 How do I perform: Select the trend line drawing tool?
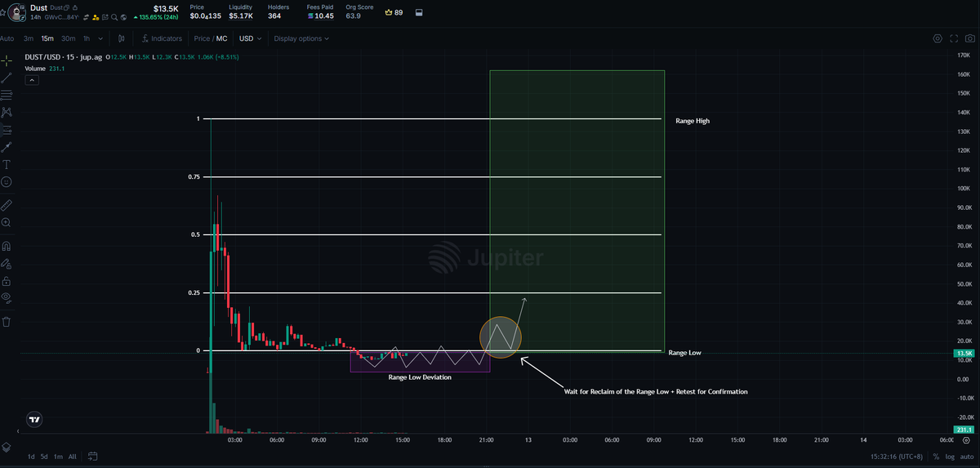[7, 78]
